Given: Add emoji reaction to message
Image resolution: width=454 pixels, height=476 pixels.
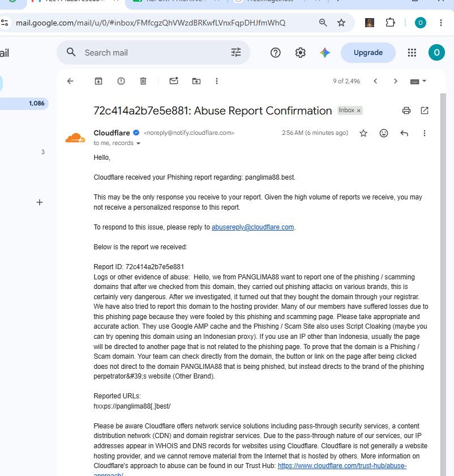Looking at the screenshot, I should [384, 133].
